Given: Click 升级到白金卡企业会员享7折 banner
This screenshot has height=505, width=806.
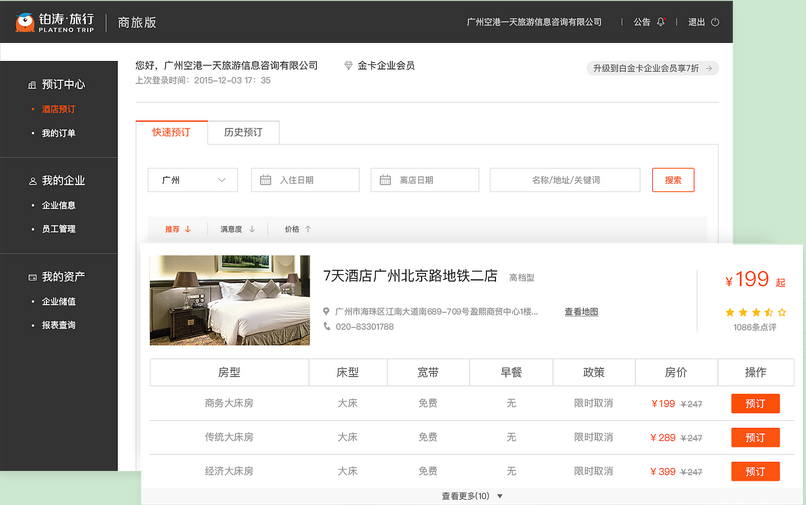Looking at the screenshot, I should (x=652, y=68).
